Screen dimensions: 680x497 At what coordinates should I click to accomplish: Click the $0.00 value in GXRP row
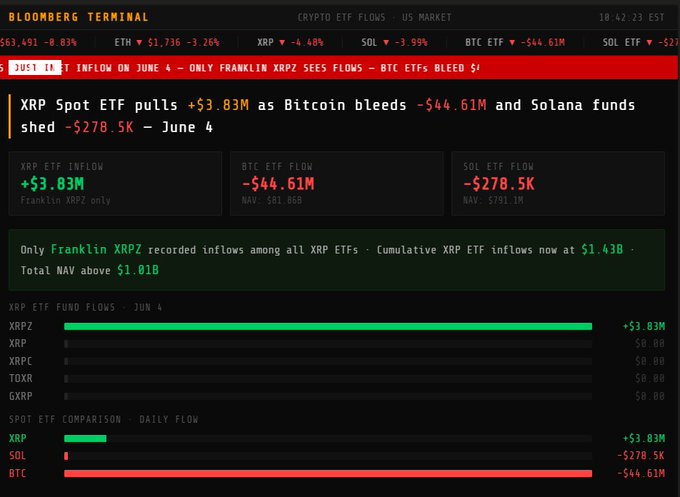coord(650,396)
